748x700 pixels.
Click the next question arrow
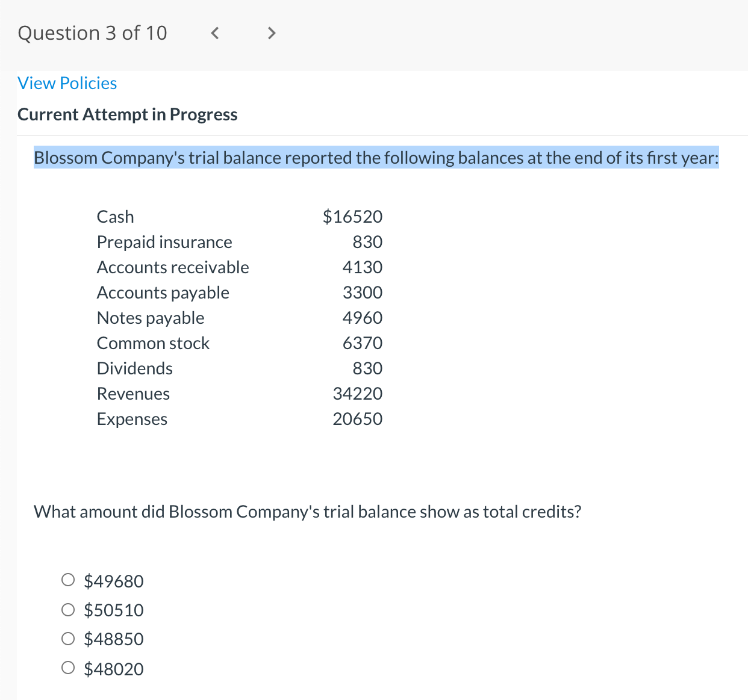click(271, 33)
